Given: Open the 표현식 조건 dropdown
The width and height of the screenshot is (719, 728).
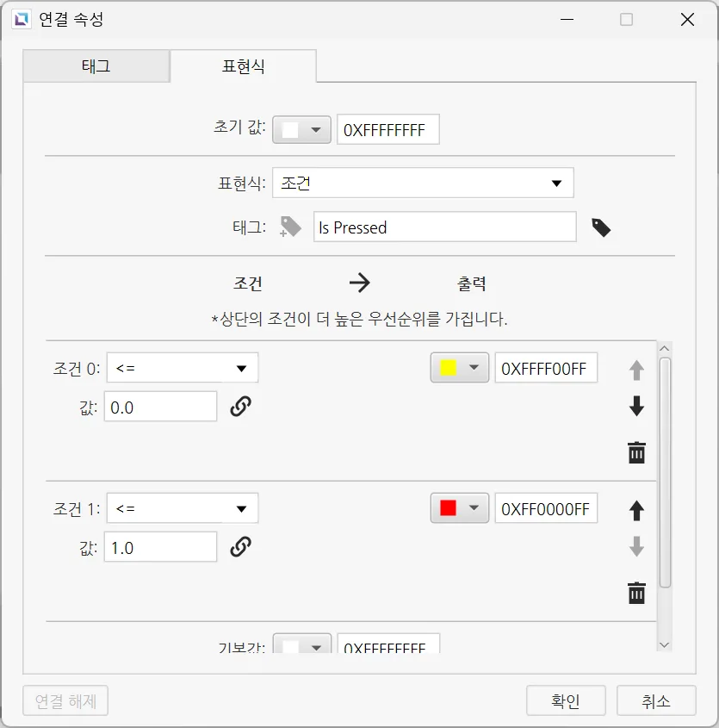Looking at the screenshot, I should [423, 183].
